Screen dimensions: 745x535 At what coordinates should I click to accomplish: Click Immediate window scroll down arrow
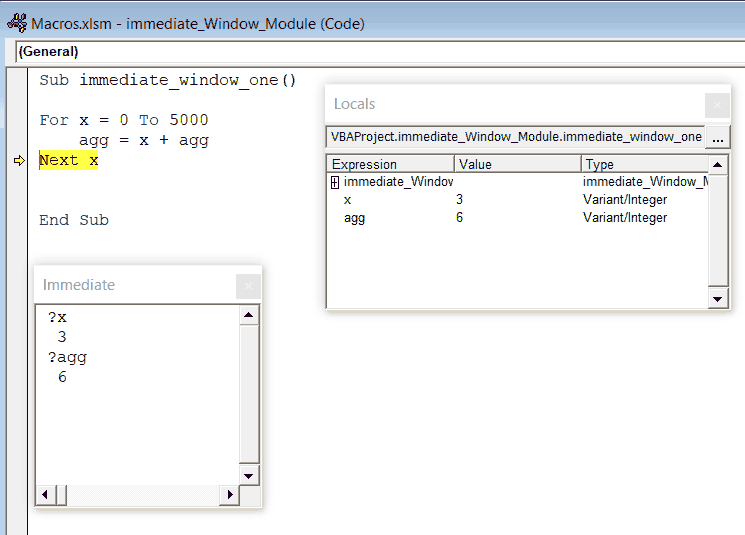pos(248,476)
